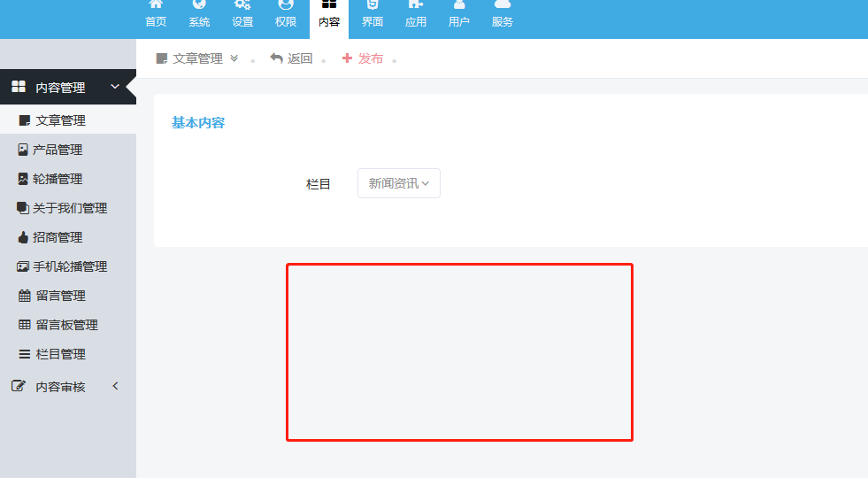Click the 返回 back button
This screenshot has width=868, height=478.
point(291,58)
